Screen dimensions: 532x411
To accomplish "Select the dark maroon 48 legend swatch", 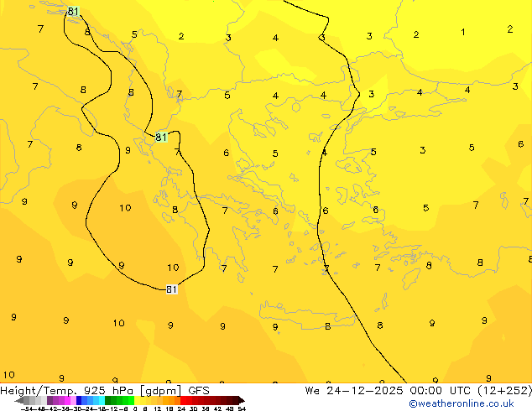I will tap(230, 400).
